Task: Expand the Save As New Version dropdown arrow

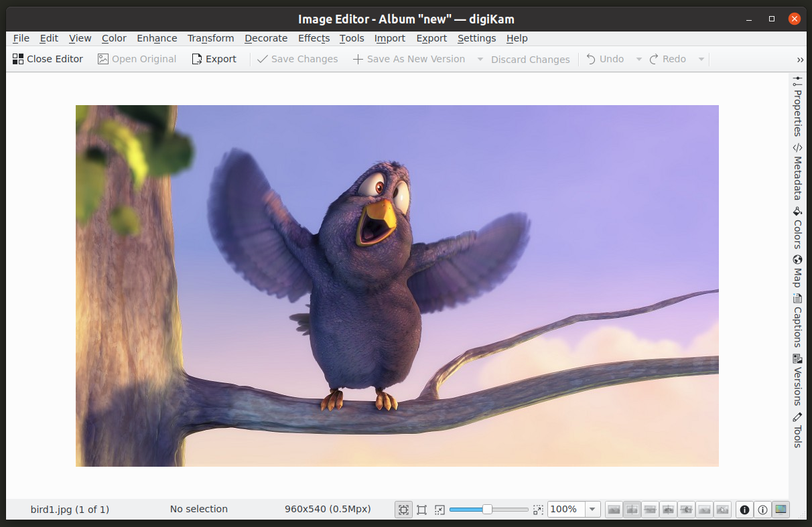Action: (480, 59)
